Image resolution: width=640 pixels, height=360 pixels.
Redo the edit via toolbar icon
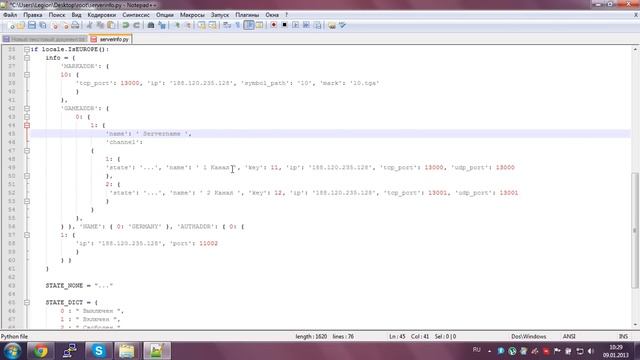tap(136, 25)
